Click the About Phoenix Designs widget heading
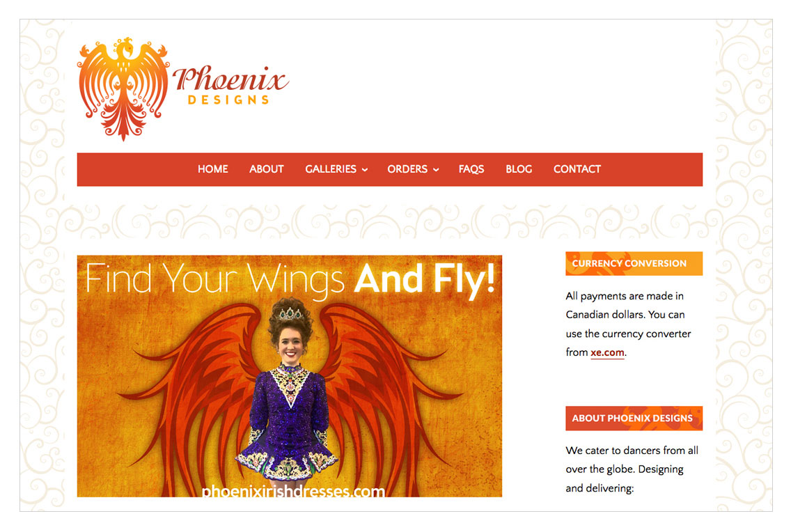791x532 pixels. tap(634, 418)
